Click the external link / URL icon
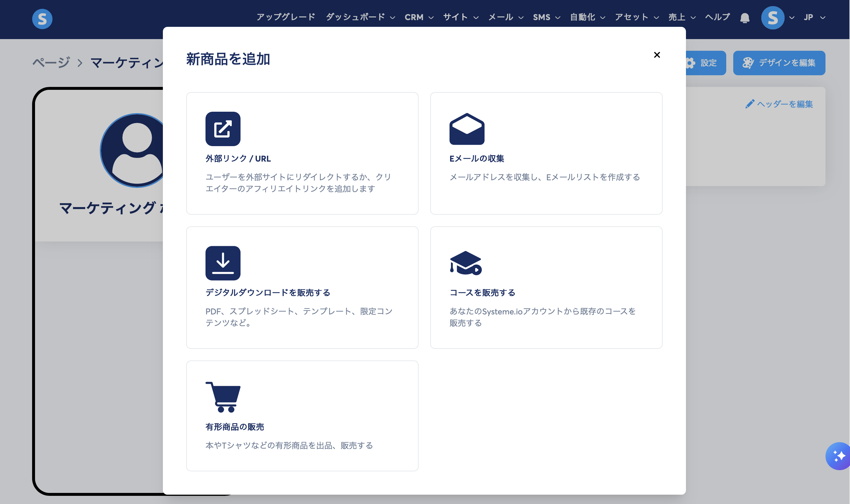Screen dimensions: 850x504 click(x=223, y=129)
